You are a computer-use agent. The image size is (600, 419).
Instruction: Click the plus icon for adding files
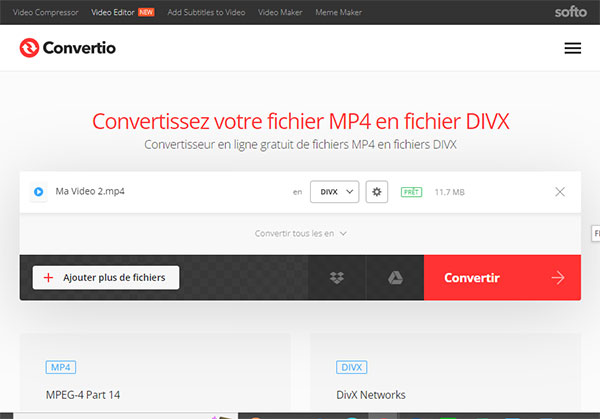pyautogui.click(x=48, y=277)
